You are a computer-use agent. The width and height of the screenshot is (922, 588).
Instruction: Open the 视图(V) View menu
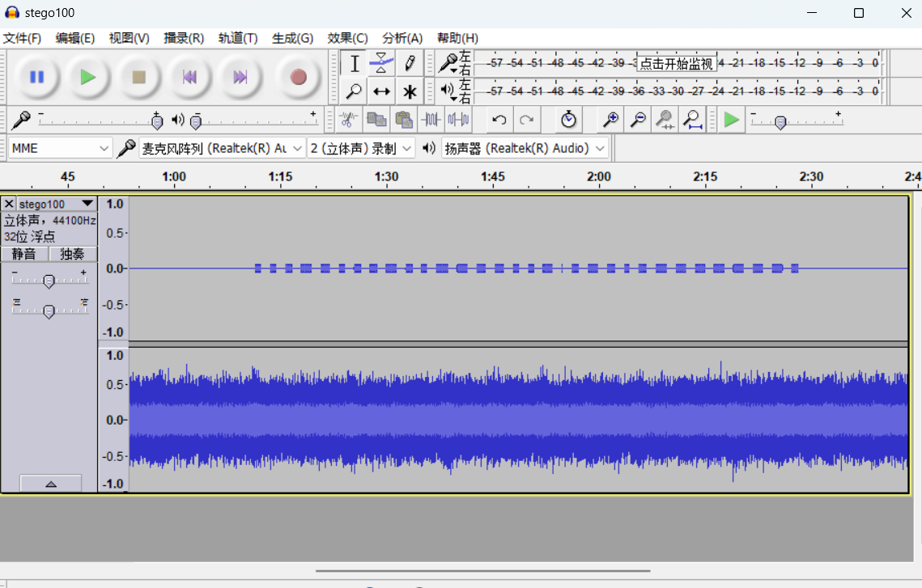tap(130, 38)
